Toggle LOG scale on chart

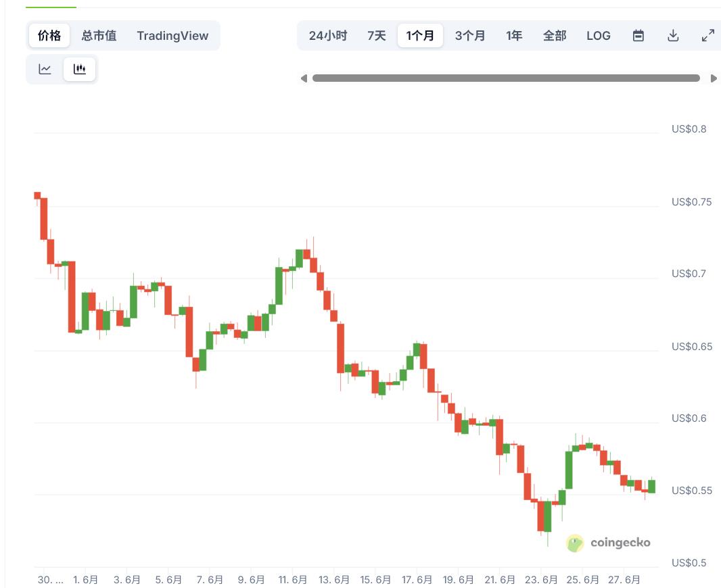click(x=598, y=36)
